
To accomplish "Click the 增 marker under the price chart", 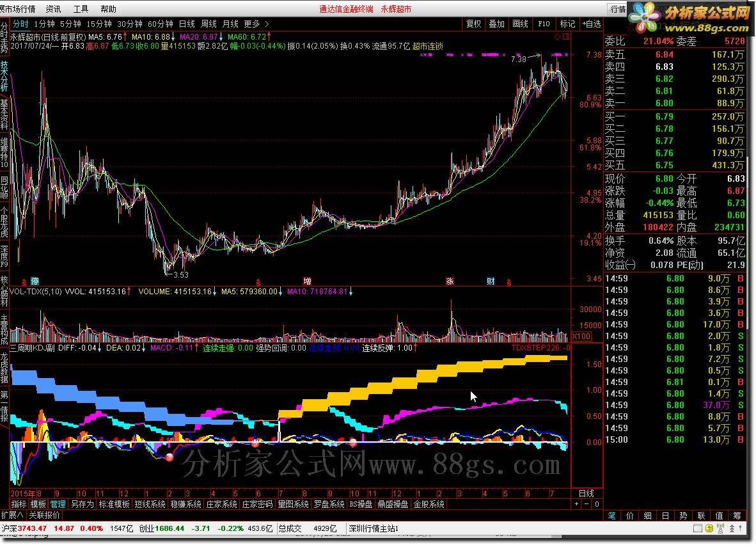I will (x=307, y=281).
